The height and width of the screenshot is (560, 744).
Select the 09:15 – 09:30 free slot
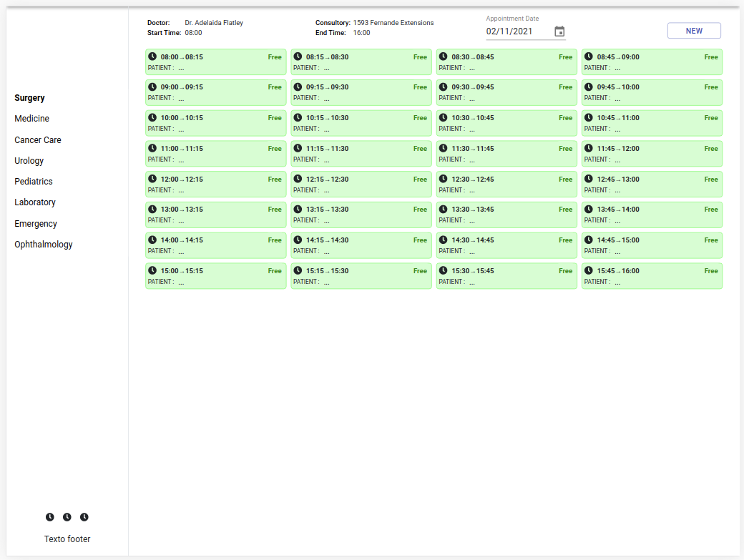click(x=361, y=92)
